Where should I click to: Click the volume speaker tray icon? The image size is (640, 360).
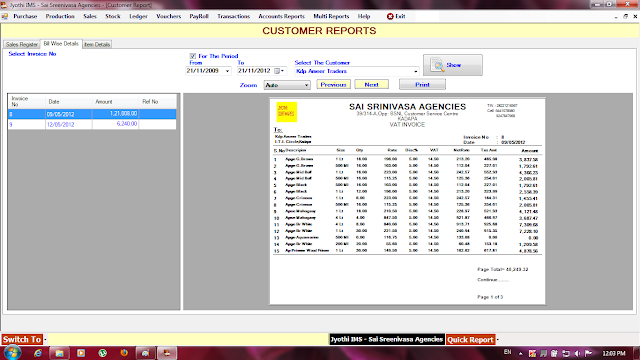tap(577, 353)
